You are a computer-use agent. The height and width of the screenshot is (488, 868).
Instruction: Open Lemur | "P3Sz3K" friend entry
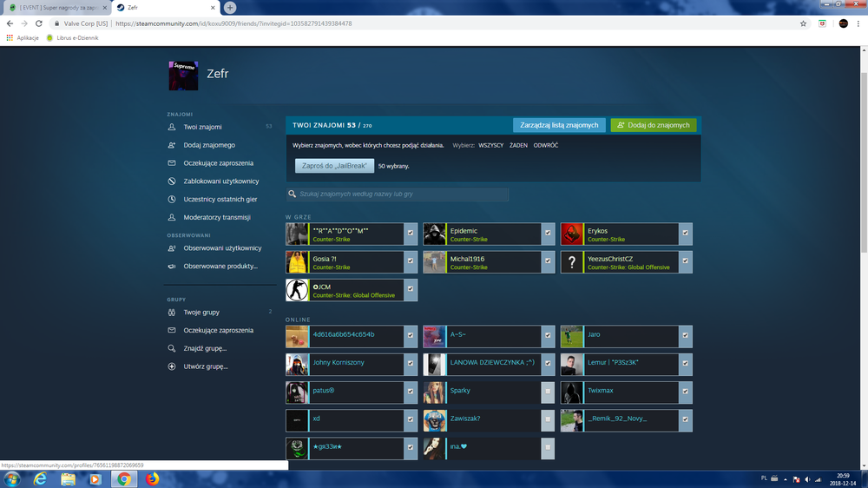click(x=626, y=365)
